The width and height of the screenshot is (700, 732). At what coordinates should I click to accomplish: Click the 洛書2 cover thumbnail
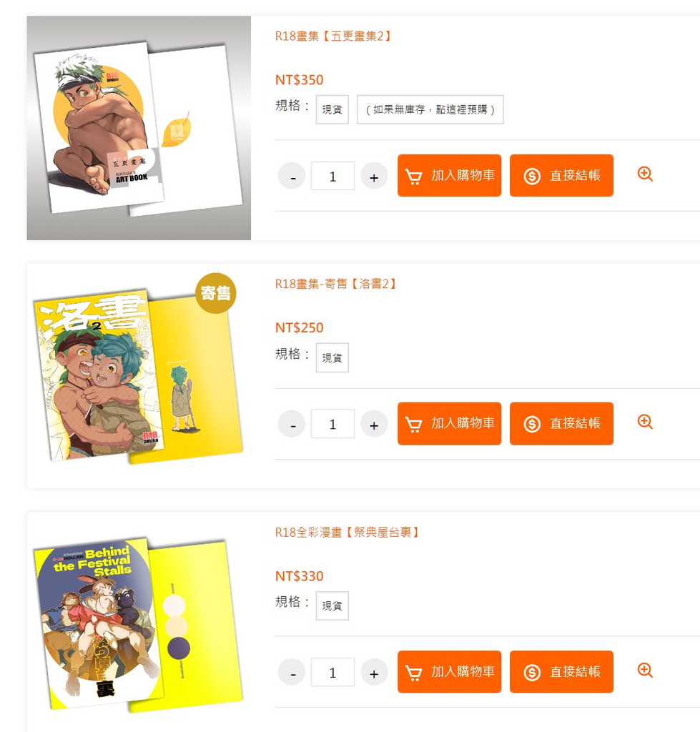click(139, 376)
